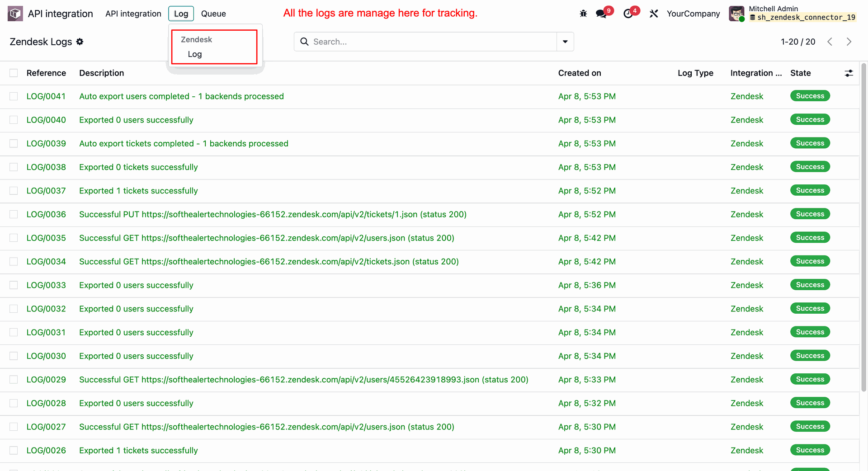Sort by the Created on column header
868x471 pixels.
580,73
